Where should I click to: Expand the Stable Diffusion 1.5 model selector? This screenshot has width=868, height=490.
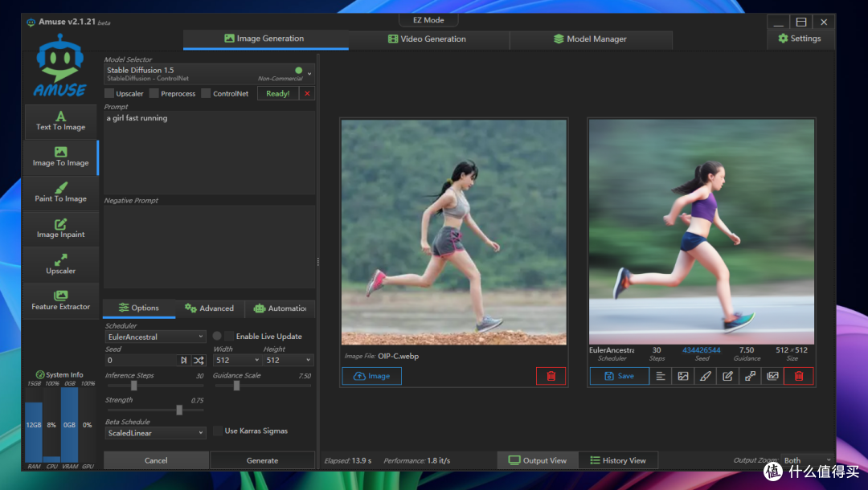[209, 74]
